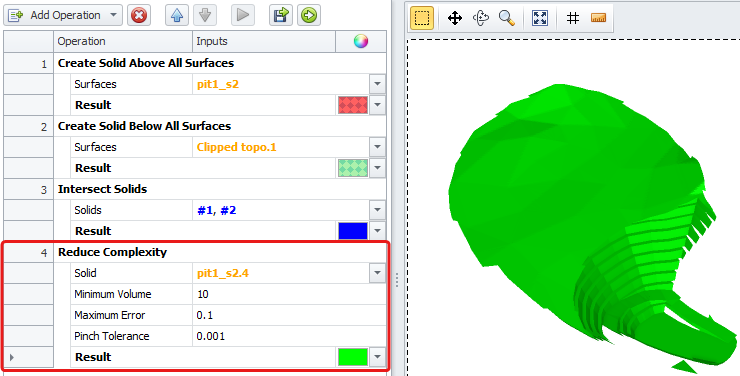Choose the zoom magnifier tool
This screenshot has width=740, height=376.
pos(506,18)
